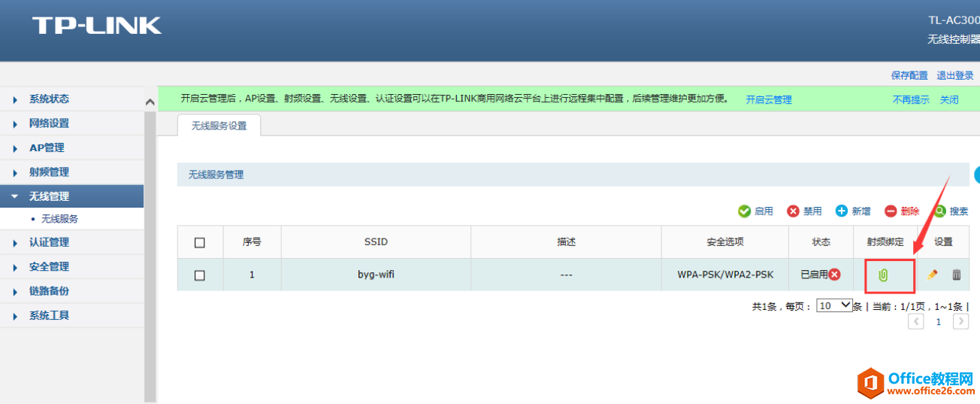Select 无线服务 submenu item
This screenshot has width=980, height=404.
[x=59, y=219]
